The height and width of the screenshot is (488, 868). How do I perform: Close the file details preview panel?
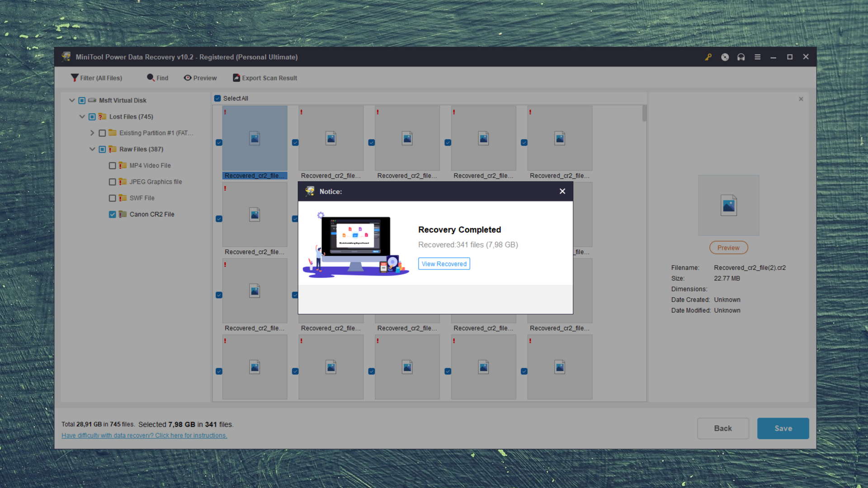pos(801,99)
